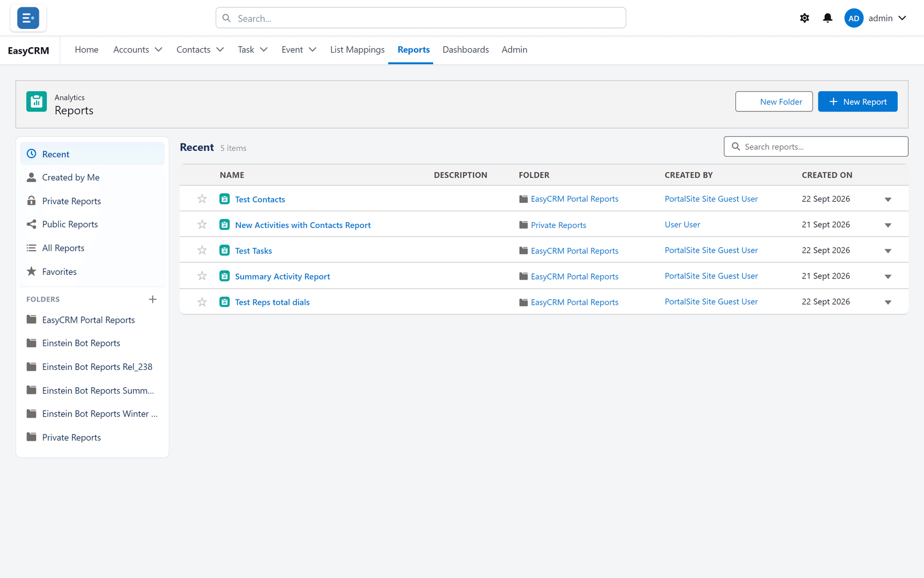Click the New Folder button
924x578 pixels.
click(774, 101)
